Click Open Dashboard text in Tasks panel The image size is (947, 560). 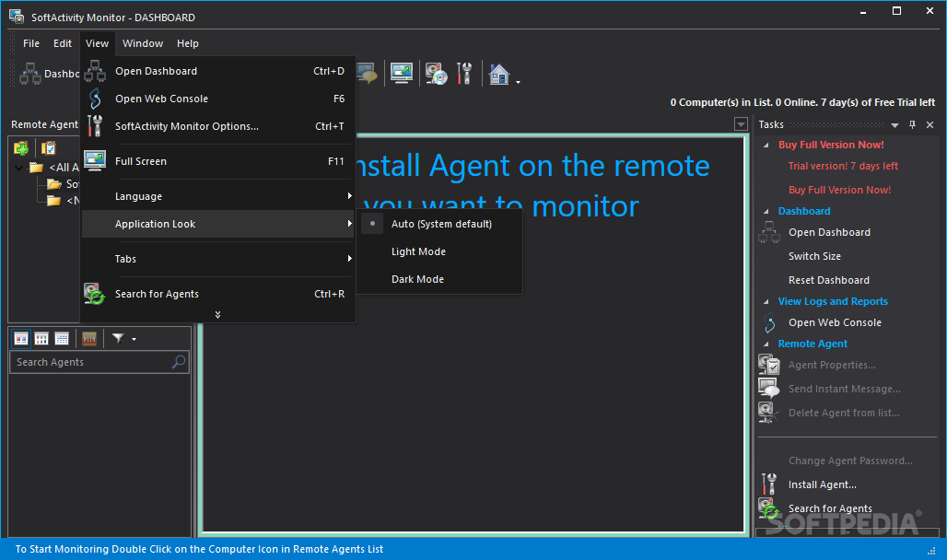coord(829,232)
